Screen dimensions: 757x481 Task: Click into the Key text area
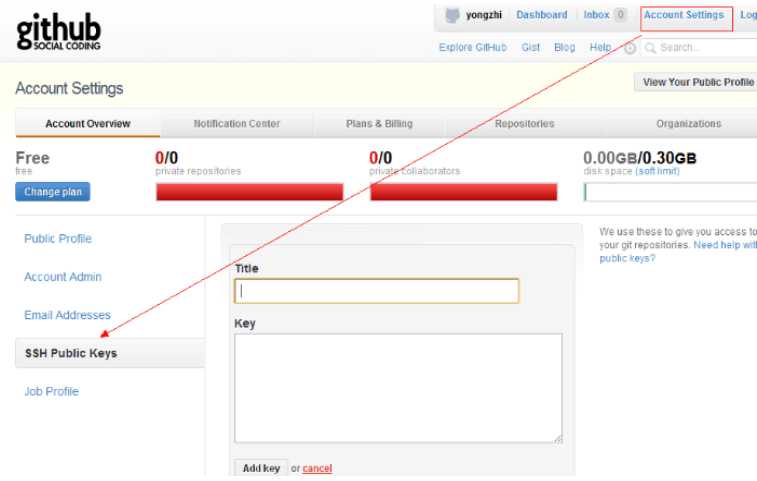click(x=398, y=388)
